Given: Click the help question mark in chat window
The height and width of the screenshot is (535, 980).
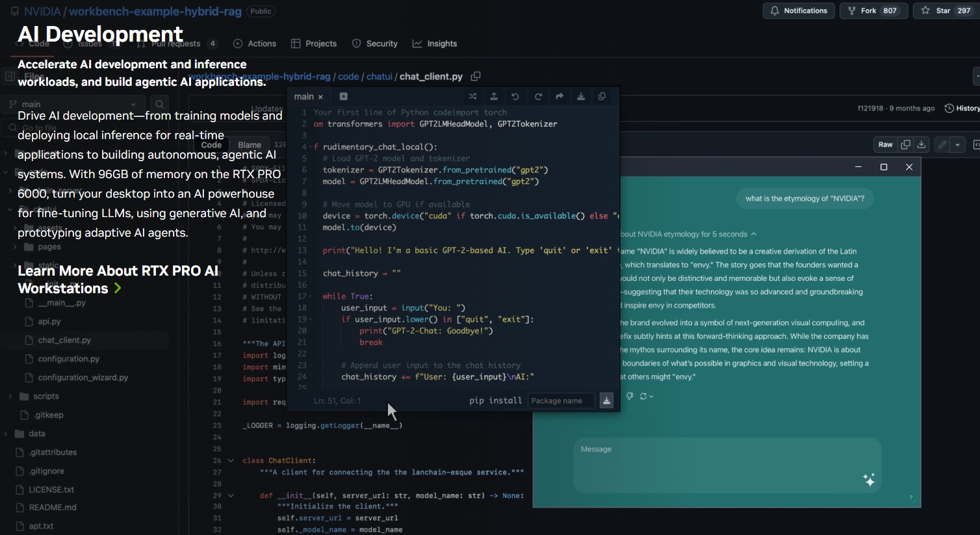Looking at the screenshot, I should (x=911, y=497).
